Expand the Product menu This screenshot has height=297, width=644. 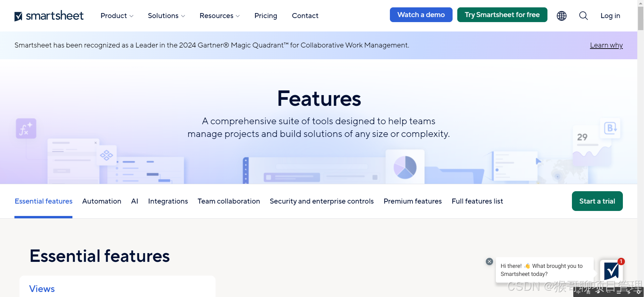tap(117, 16)
